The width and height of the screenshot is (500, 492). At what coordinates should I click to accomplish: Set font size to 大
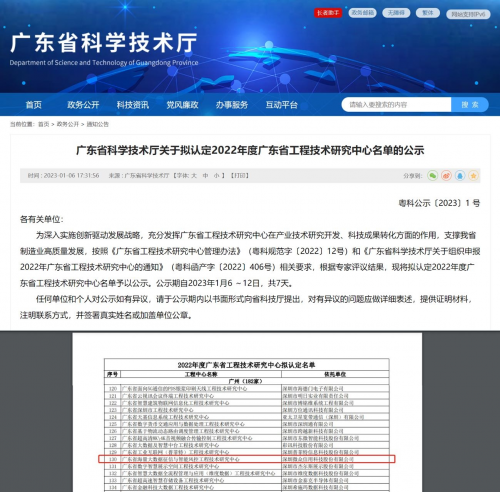coord(194,175)
